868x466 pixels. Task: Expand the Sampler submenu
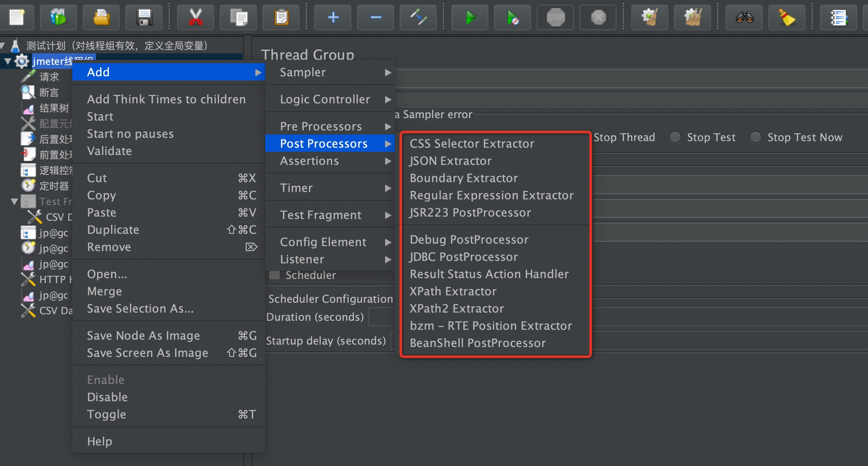tap(332, 71)
